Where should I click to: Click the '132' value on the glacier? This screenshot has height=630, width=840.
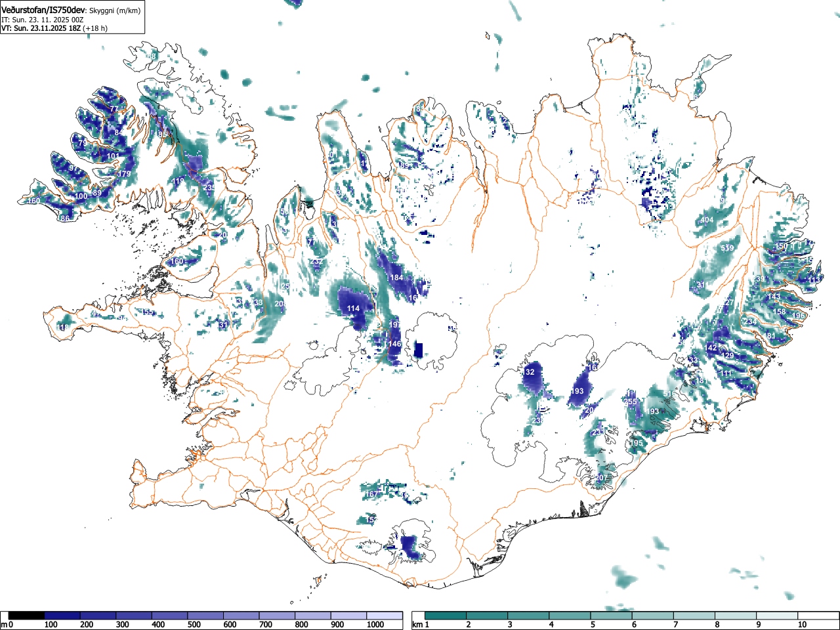pos(529,372)
